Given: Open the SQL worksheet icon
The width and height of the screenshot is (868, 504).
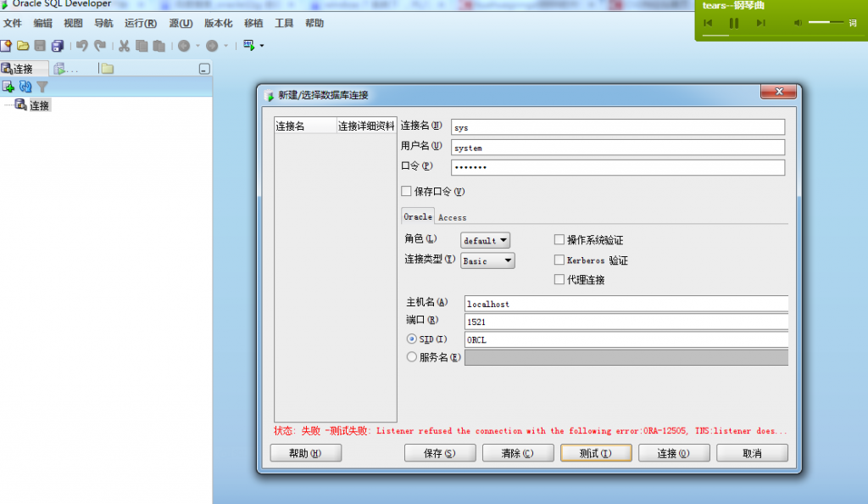Looking at the screenshot, I should (x=248, y=46).
